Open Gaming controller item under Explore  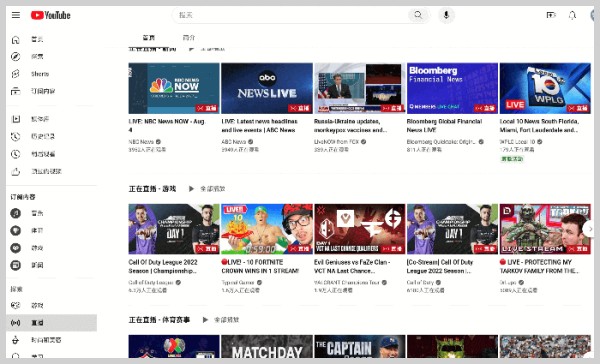coord(51,305)
